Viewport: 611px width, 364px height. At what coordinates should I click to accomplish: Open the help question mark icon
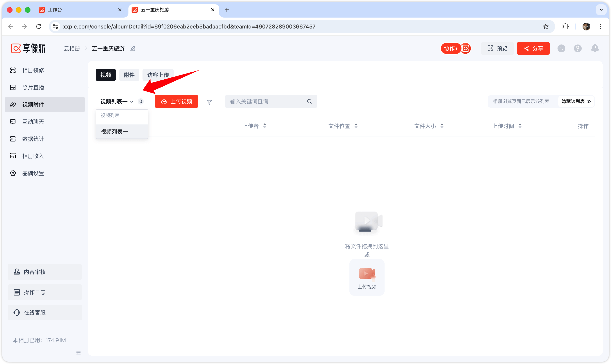point(578,48)
